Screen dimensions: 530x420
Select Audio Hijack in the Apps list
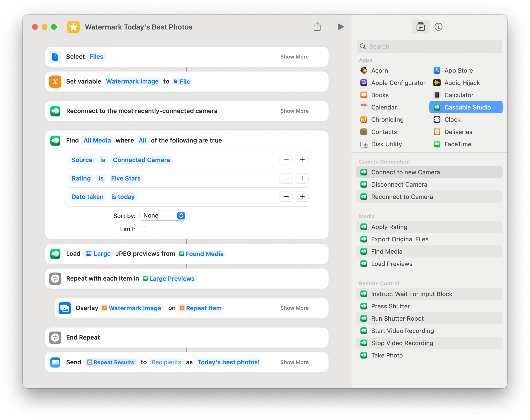(x=466, y=83)
